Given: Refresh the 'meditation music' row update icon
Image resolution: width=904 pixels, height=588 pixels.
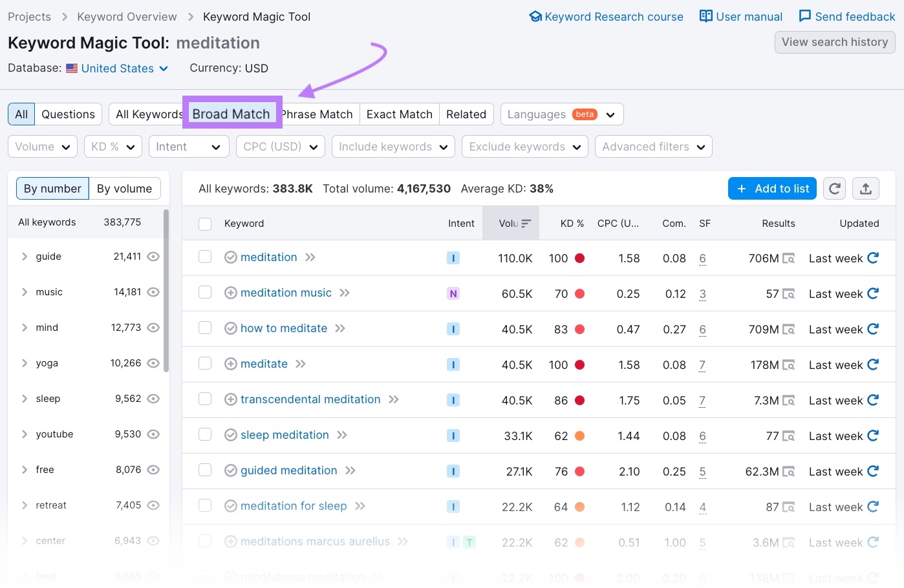Looking at the screenshot, I should 873,293.
